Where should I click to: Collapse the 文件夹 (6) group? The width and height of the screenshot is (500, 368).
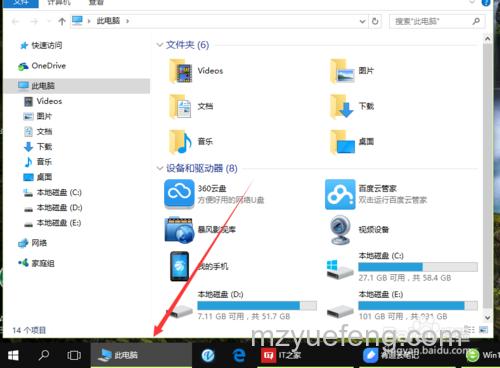[x=160, y=45]
